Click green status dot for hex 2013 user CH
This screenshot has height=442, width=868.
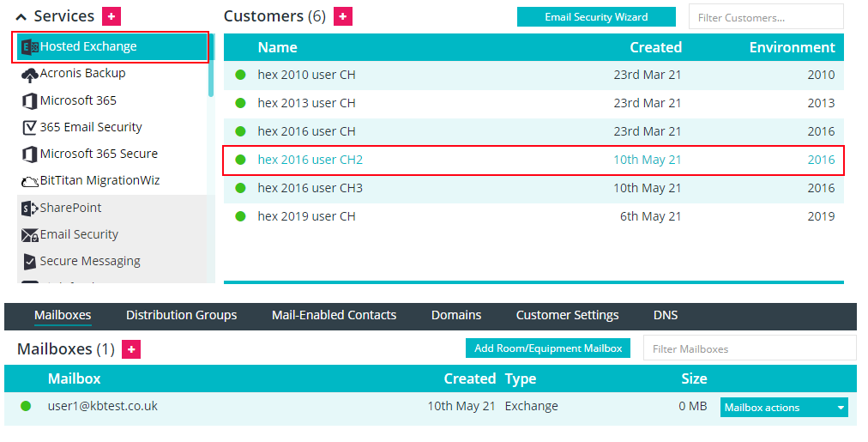click(x=240, y=103)
